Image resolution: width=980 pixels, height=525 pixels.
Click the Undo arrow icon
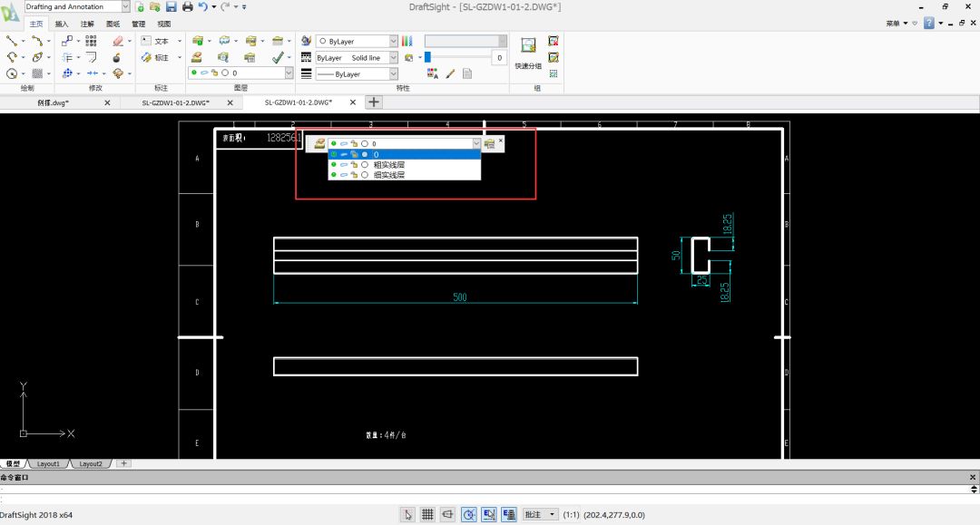point(202,7)
